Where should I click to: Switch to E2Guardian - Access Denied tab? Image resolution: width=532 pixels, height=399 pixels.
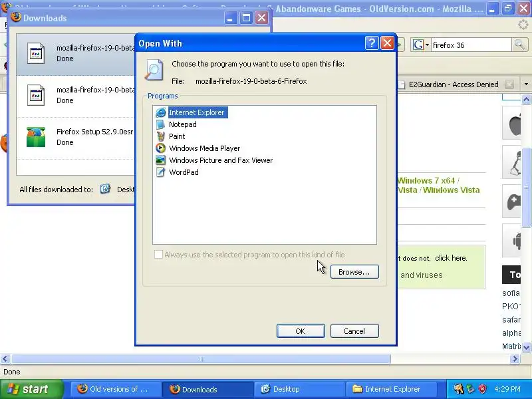click(454, 84)
